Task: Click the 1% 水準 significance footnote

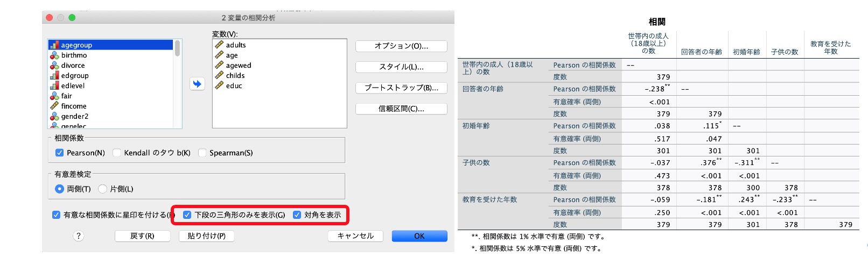Action: coord(538,237)
